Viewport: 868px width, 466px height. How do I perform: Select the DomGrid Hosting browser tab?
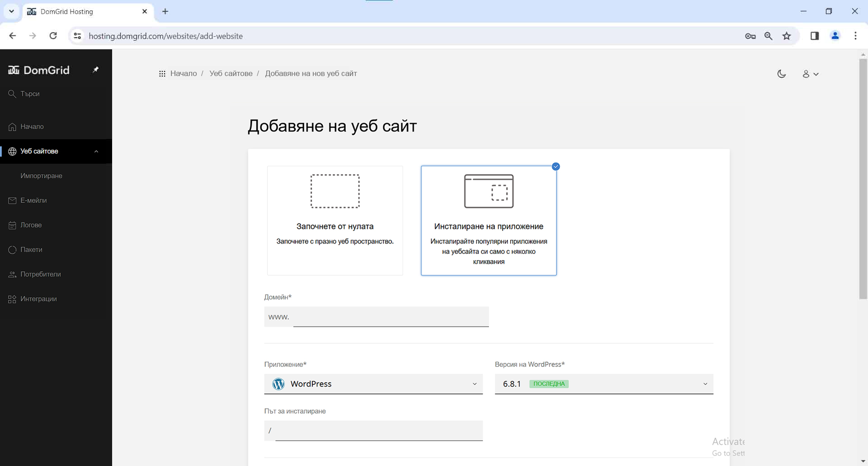click(x=88, y=12)
